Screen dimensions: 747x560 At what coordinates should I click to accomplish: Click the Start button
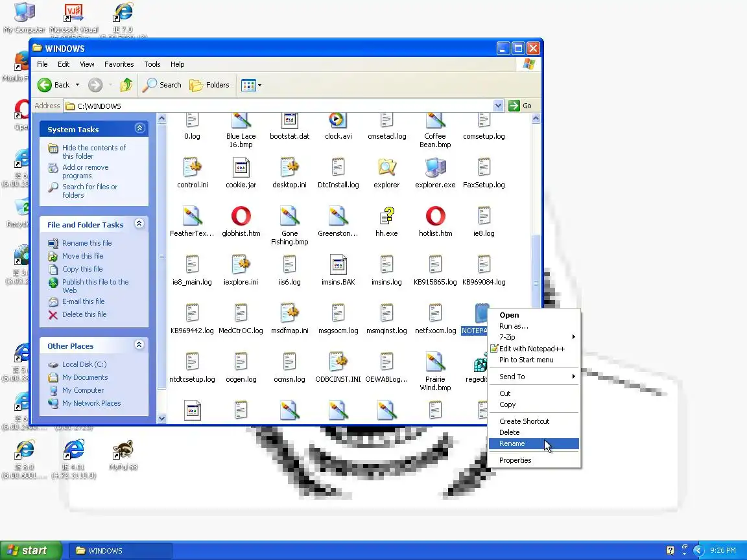[31, 550]
